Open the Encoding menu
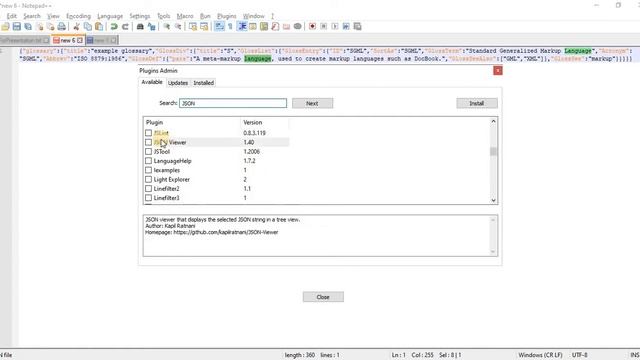This screenshot has width=640, height=360. pyautogui.click(x=78, y=16)
